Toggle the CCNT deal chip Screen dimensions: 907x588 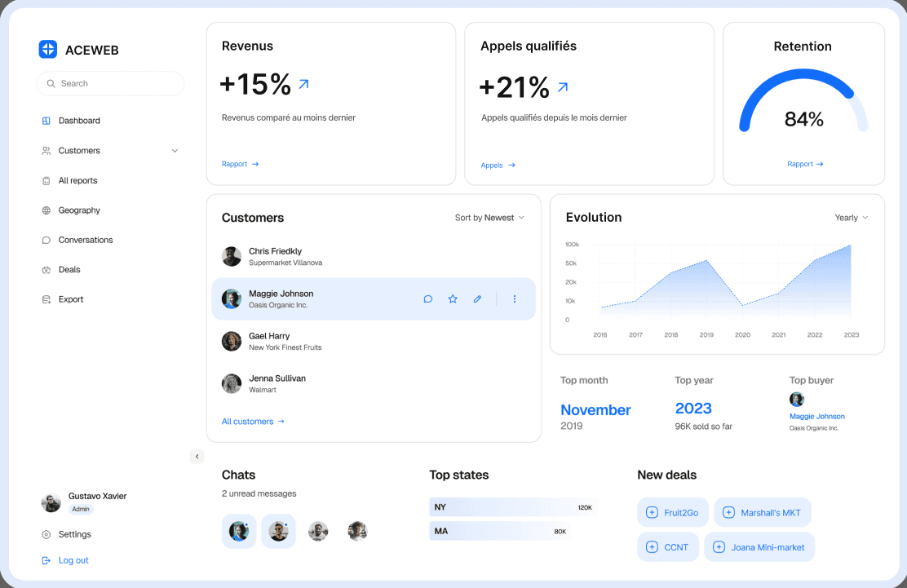coord(668,546)
